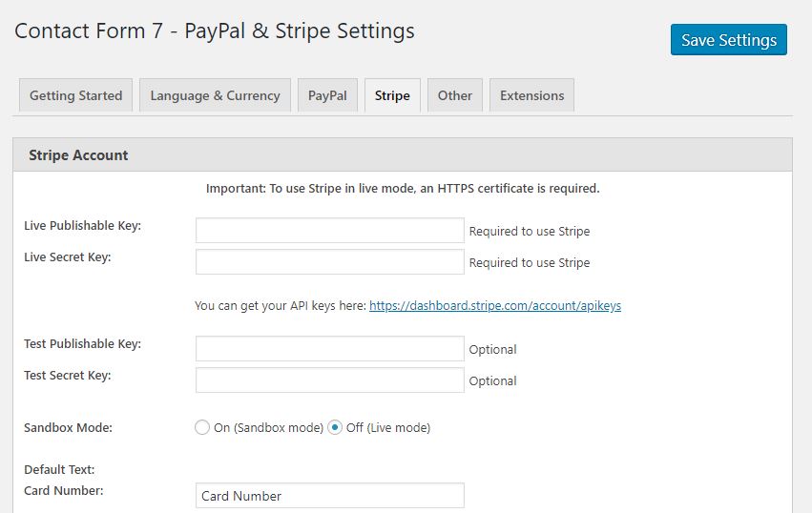
Task: Select the Stripe tab
Action: pyautogui.click(x=392, y=95)
